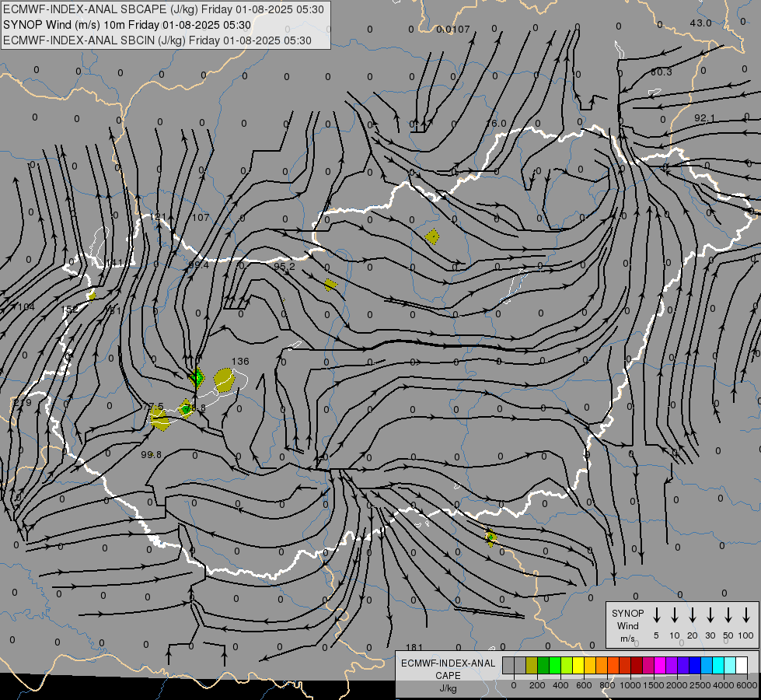Click the SBCAPE title line
The width and height of the screenshot is (761, 700).
(x=163, y=9)
